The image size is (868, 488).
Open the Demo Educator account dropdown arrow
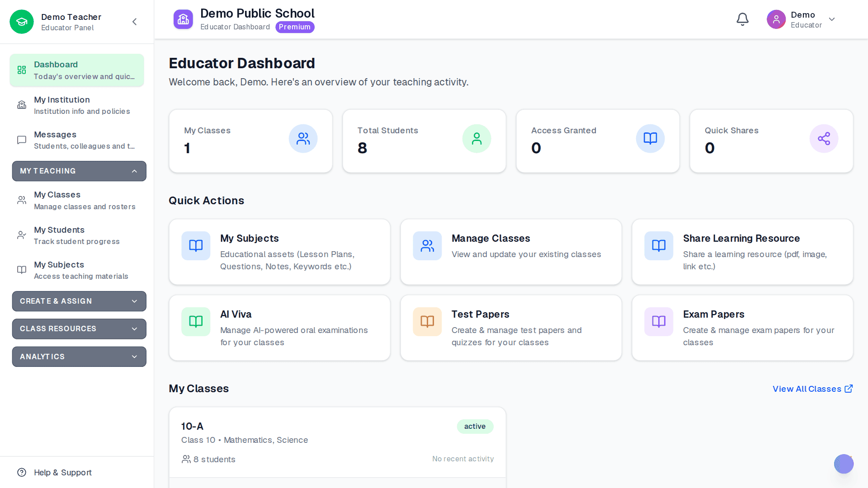coord(832,19)
